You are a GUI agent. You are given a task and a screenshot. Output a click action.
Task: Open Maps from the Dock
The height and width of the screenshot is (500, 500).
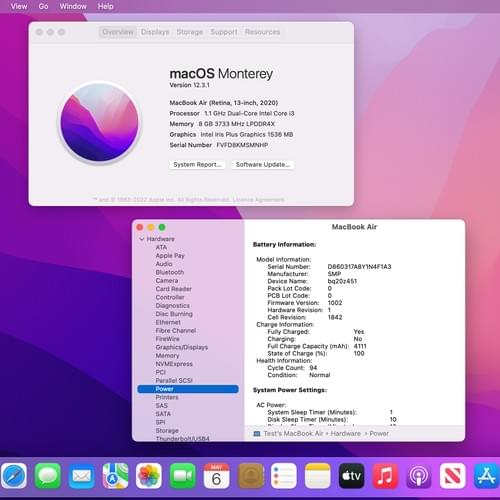pyautogui.click(x=115, y=476)
